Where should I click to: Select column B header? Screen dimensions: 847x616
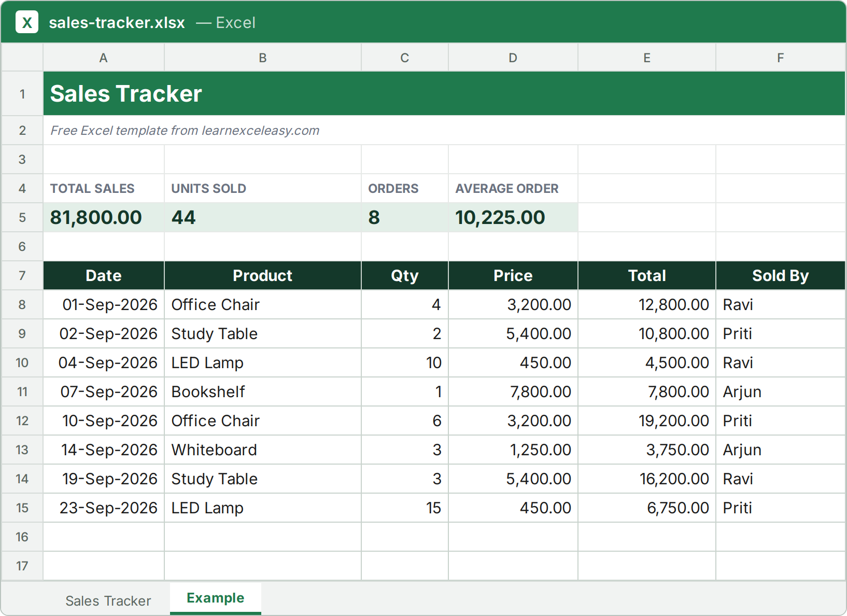[263, 58]
